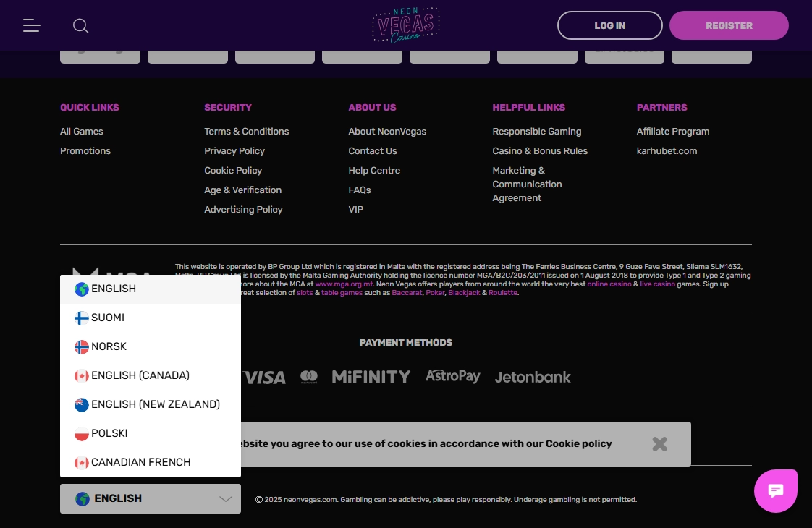Click the Payment Methods heading
Screen dimensions: 812x528
[x=406, y=343]
